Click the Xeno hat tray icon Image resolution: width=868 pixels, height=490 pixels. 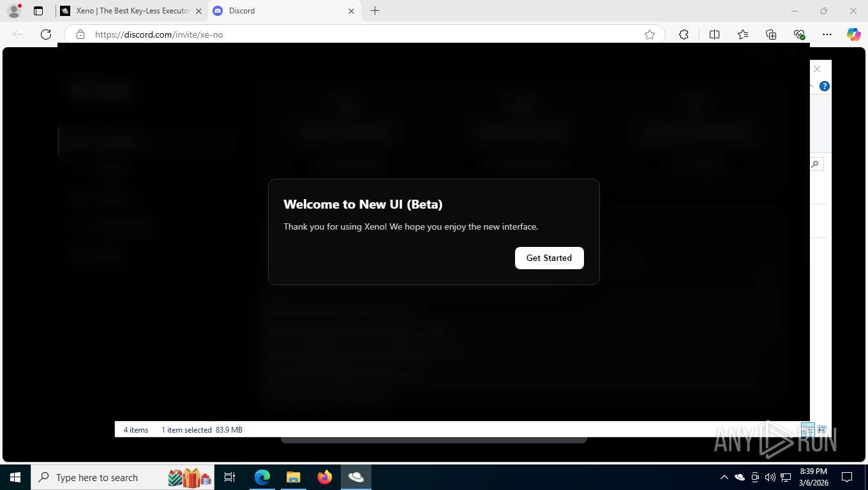pos(740,477)
